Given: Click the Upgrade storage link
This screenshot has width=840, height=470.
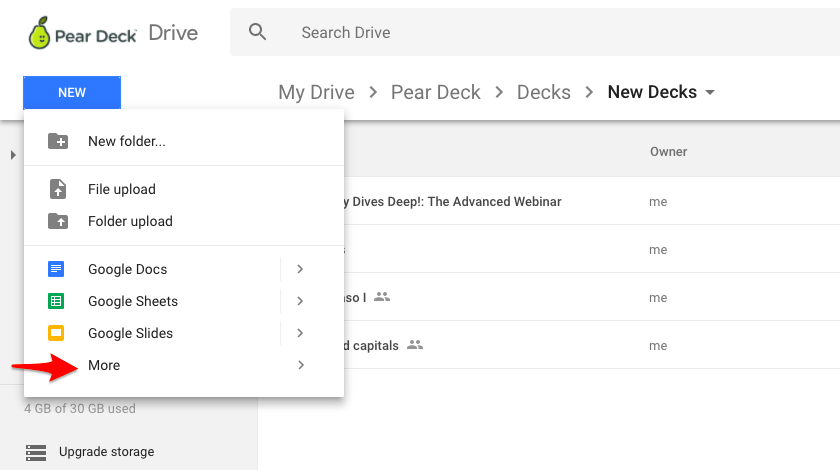Looking at the screenshot, I should tap(107, 452).
